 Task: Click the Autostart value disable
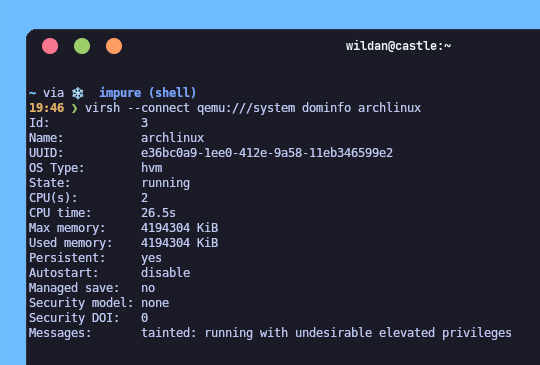(x=166, y=273)
